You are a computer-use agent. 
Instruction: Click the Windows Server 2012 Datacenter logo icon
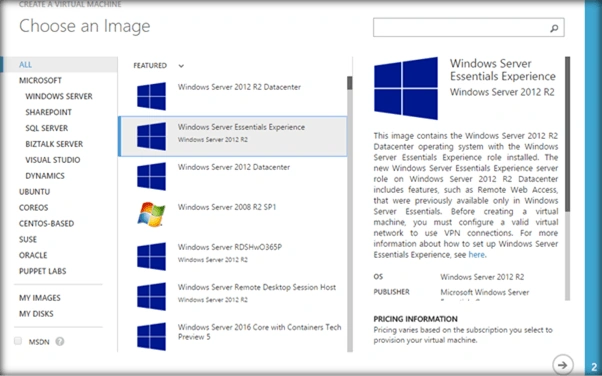(x=152, y=176)
